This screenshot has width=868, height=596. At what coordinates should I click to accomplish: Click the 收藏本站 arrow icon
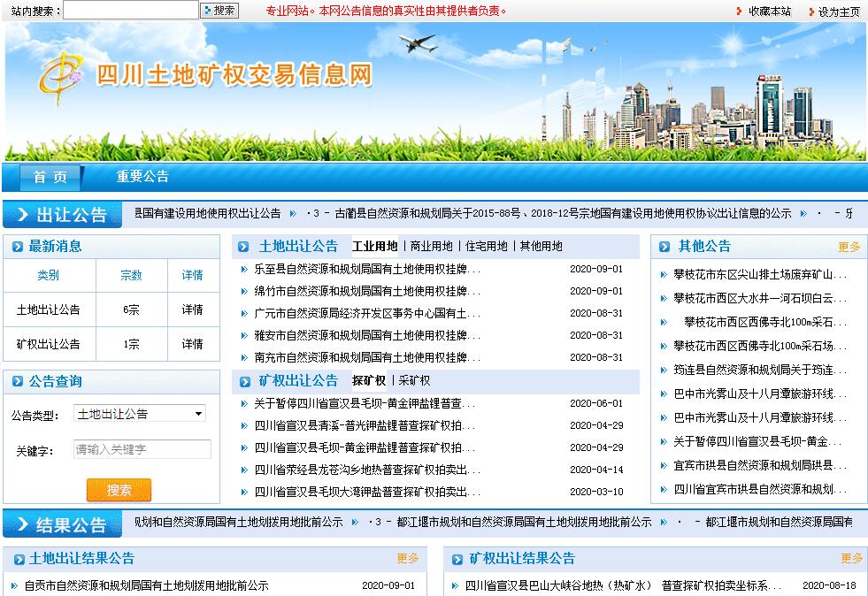point(740,11)
